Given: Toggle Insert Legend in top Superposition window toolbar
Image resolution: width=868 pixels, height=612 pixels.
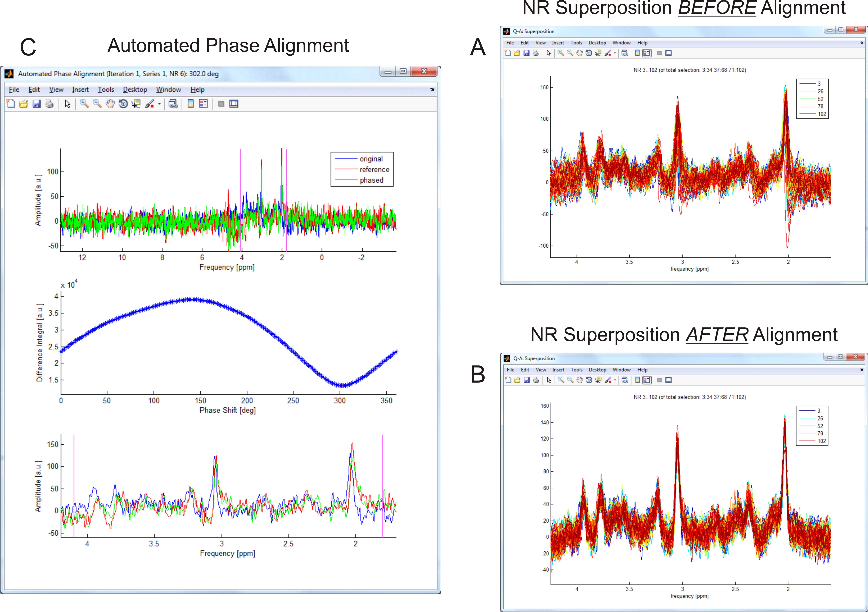Looking at the screenshot, I should pyautogui.click(x=647, y=53).
